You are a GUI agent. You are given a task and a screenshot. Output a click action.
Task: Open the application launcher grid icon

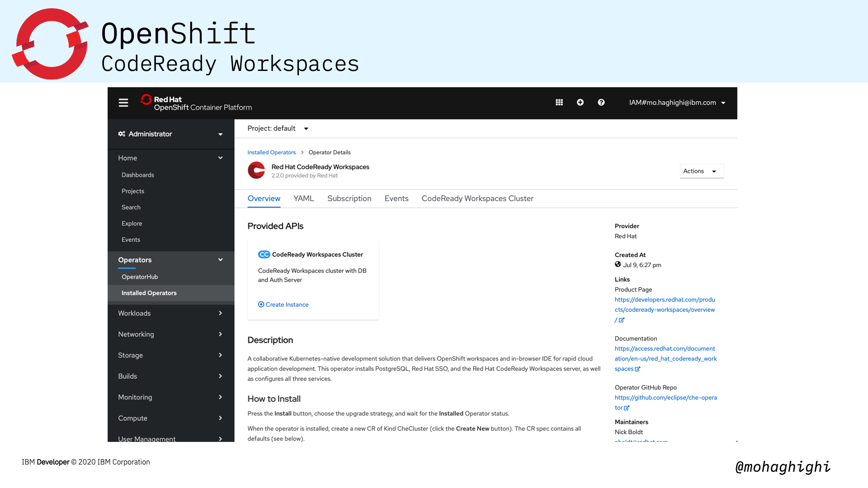pyautogui.click(x=559, y=103)
